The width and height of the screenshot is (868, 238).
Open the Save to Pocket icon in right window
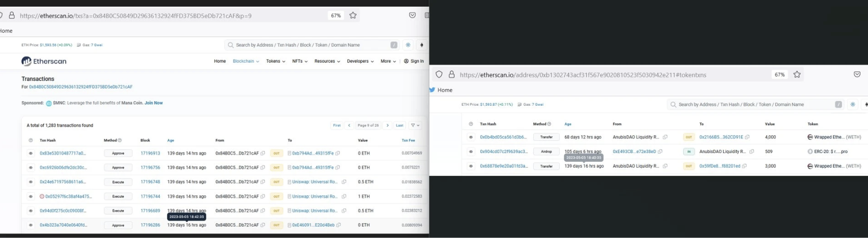[857, 75]
